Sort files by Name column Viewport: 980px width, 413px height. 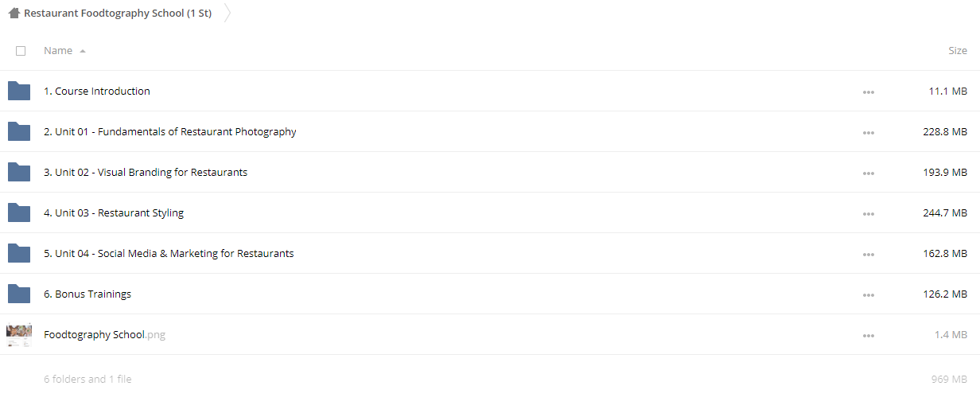tap(58, 51)
